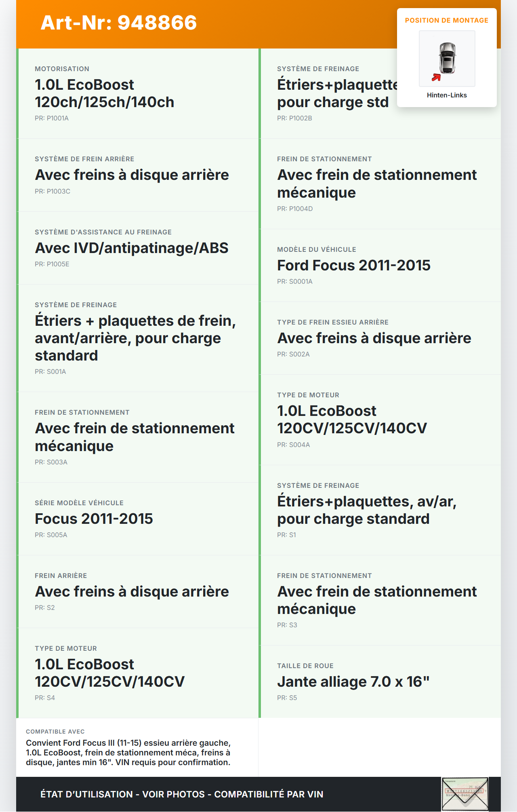Viewport: 517px width, 812px height.
Task: Select the Étriers+plaquettes, av/ar, pour charge standard text
Action: (366, 510)
